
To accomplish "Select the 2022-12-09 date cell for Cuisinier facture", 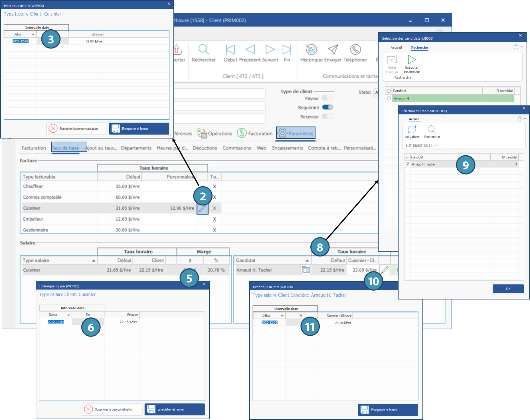I will [x=21, y=41].
